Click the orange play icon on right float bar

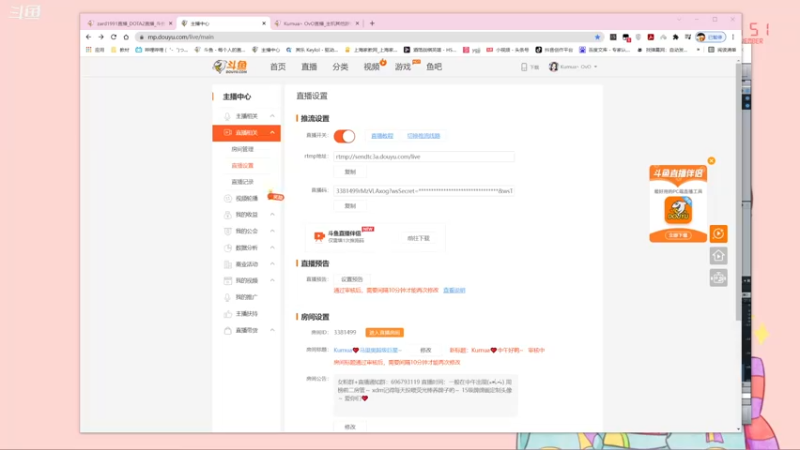(718, 234)
